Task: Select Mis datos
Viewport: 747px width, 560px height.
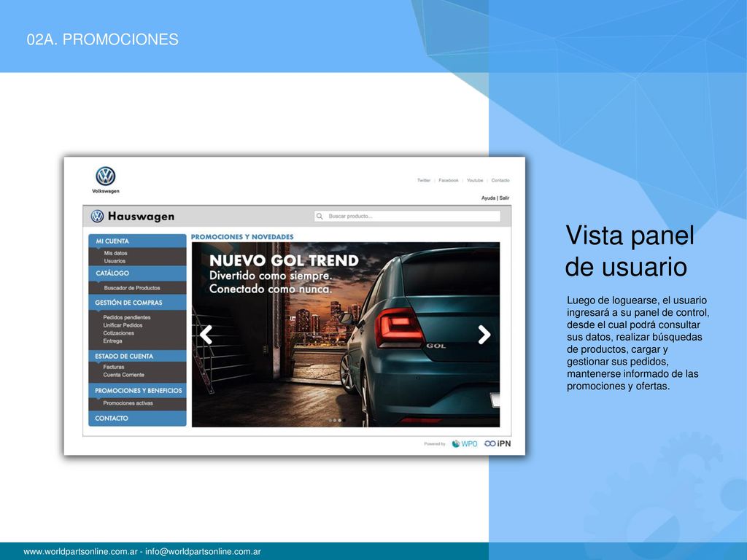Action: tap(116, 253)
